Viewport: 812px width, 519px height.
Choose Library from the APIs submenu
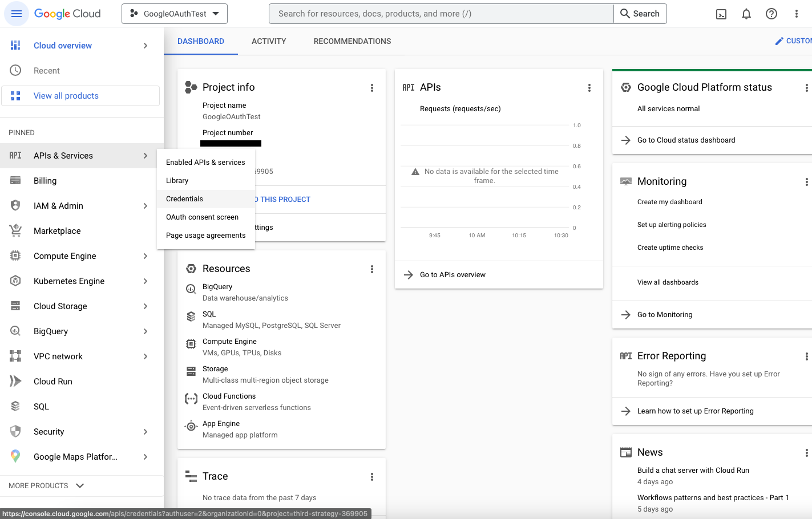point(206,181)
